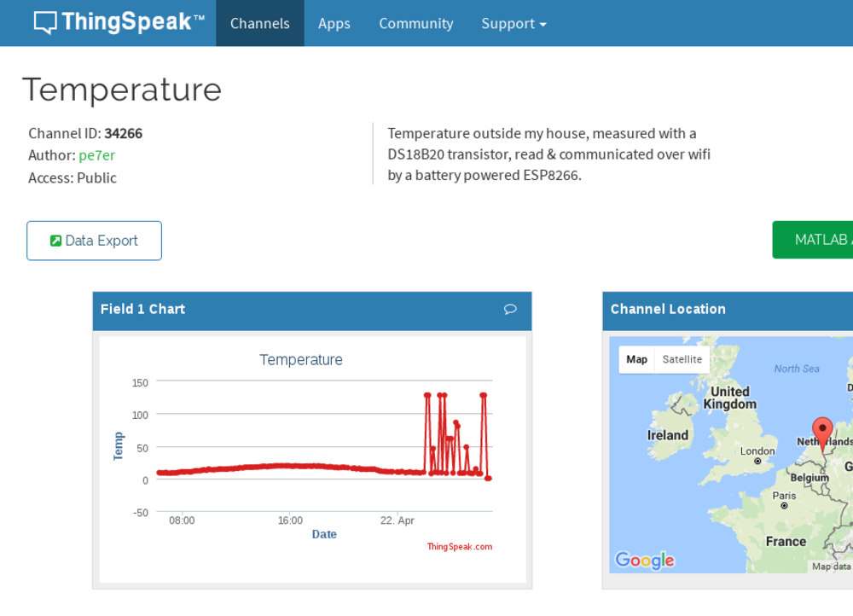
Task: Click Paris on the map
Action: point(784,497)
